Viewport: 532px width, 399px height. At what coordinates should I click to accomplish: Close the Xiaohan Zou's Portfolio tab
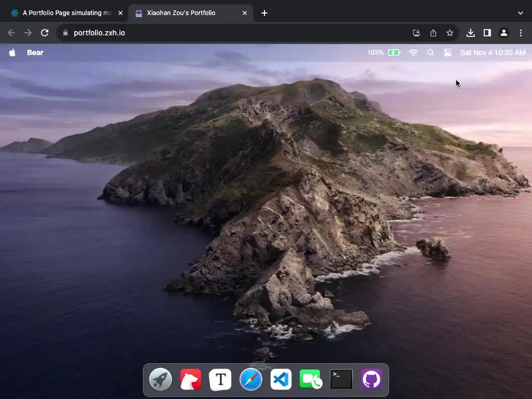point(245,13)
